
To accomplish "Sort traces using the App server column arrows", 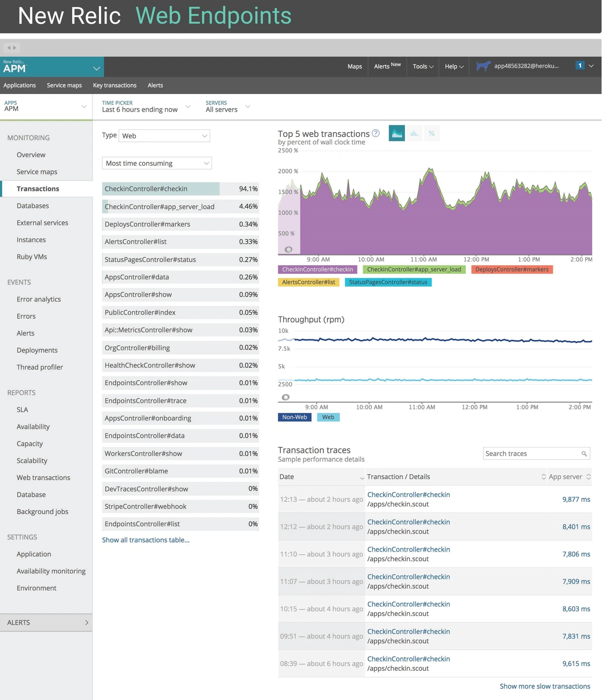I will coord(588,477).
